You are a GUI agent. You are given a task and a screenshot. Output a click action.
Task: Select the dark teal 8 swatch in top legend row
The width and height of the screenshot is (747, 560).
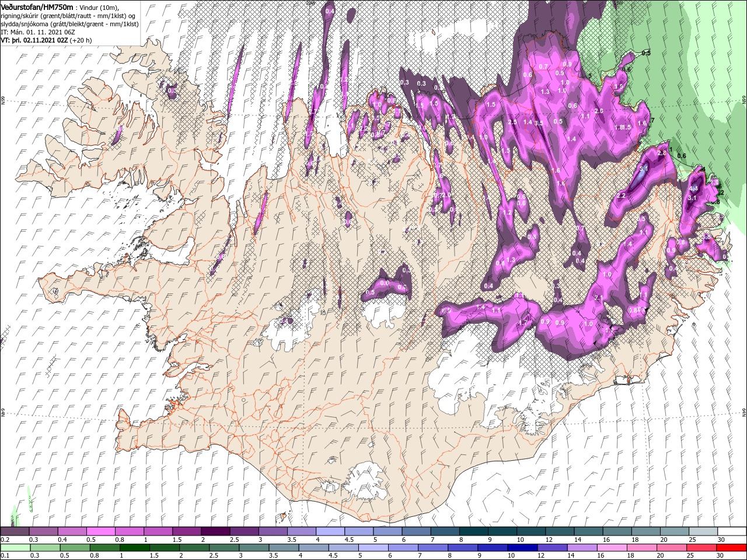pyautogui.click(x=473, y=531)
